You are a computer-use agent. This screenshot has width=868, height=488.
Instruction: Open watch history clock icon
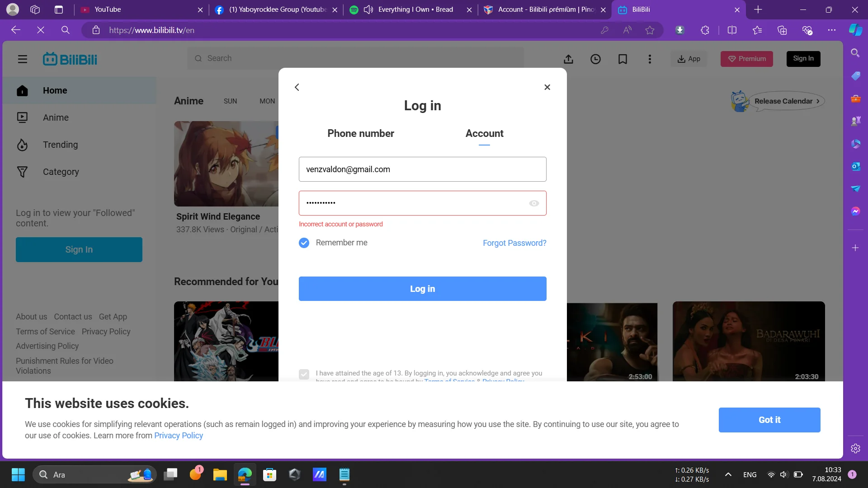point(595,59)
